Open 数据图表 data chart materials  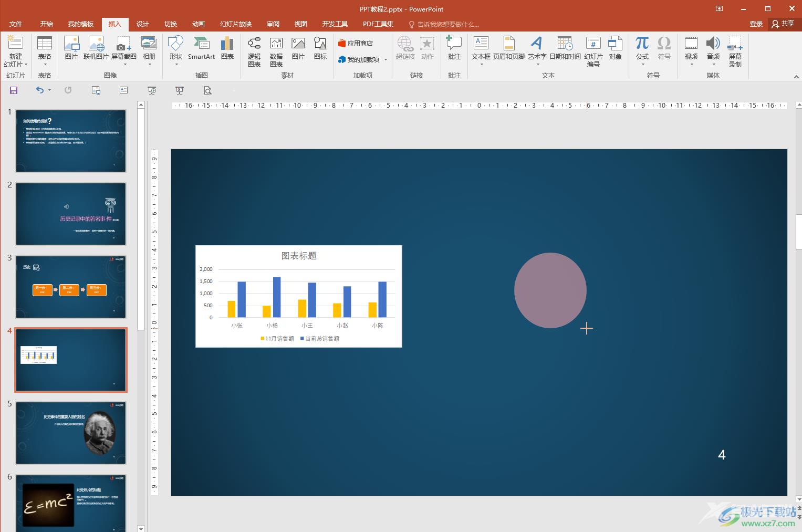point(276,51)
